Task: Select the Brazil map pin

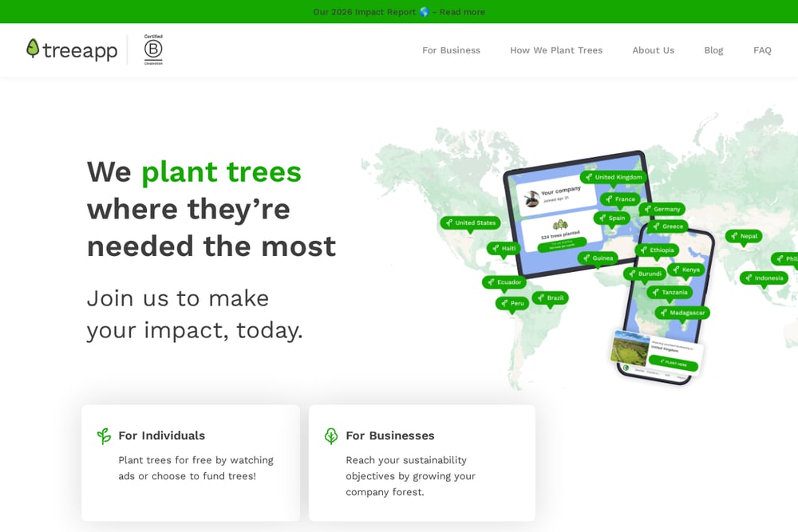Action: (550, 298)
